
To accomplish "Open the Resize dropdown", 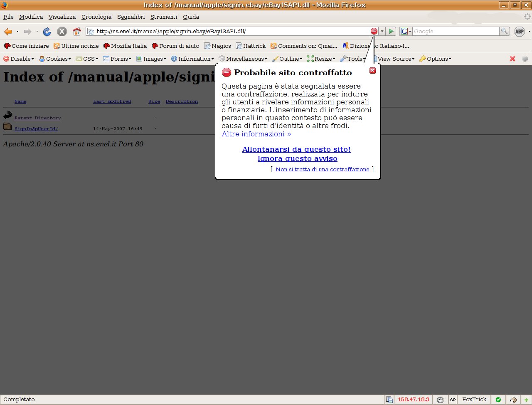I will click(321, 59).
